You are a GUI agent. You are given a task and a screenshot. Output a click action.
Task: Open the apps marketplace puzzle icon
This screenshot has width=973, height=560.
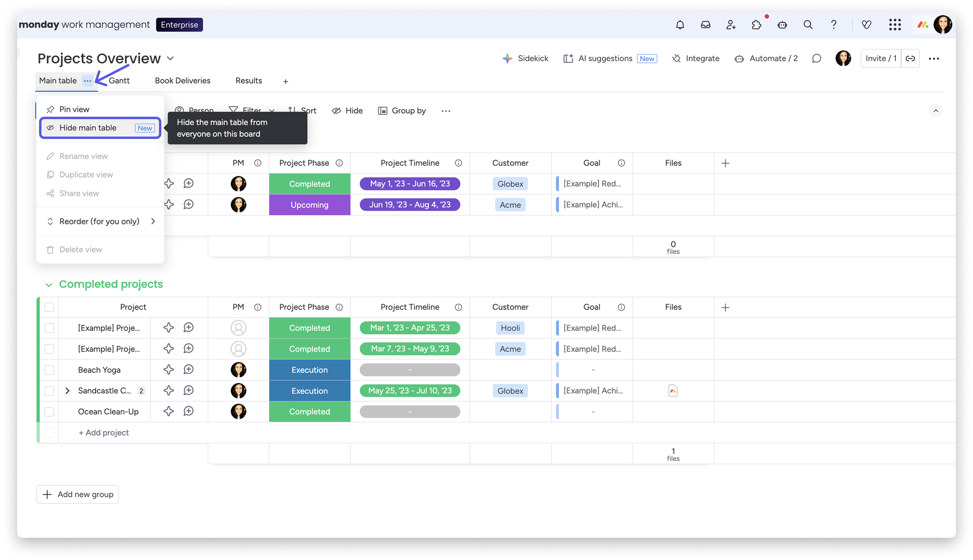point(756,25)
